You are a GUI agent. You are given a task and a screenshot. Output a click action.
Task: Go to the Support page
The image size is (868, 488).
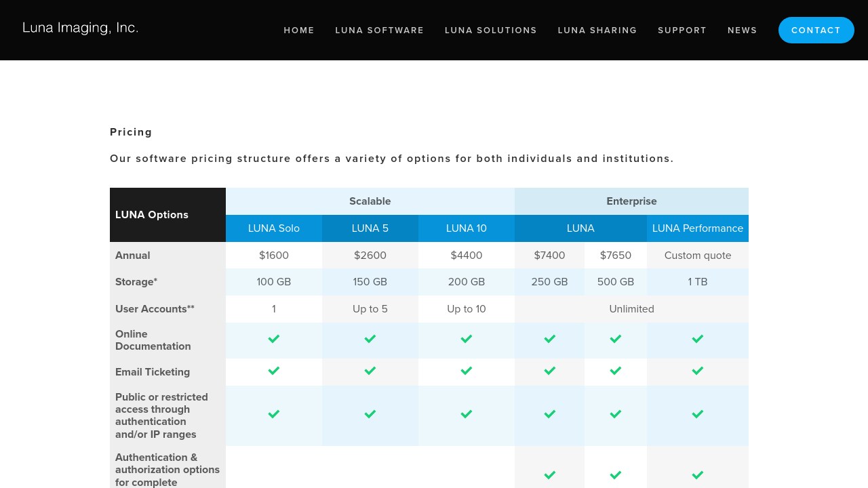pos(682,30)
